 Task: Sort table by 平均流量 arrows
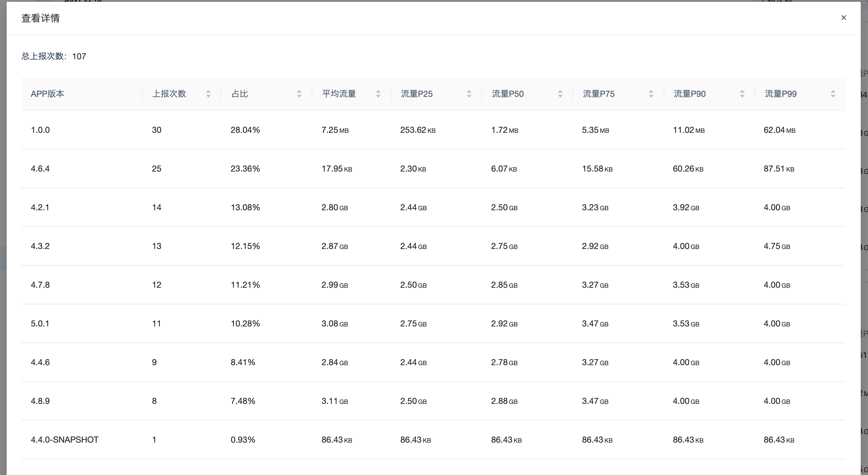coord(378,94)
